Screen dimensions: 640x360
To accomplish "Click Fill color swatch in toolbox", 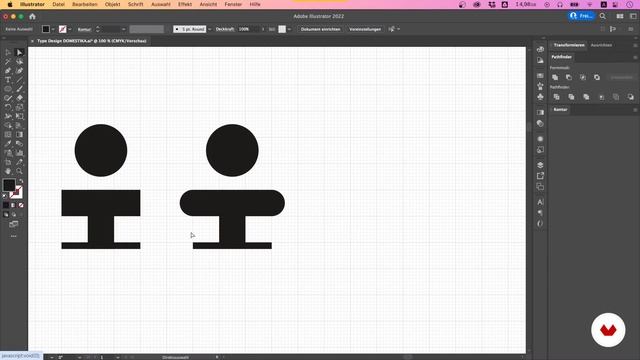I will [9, 185].
